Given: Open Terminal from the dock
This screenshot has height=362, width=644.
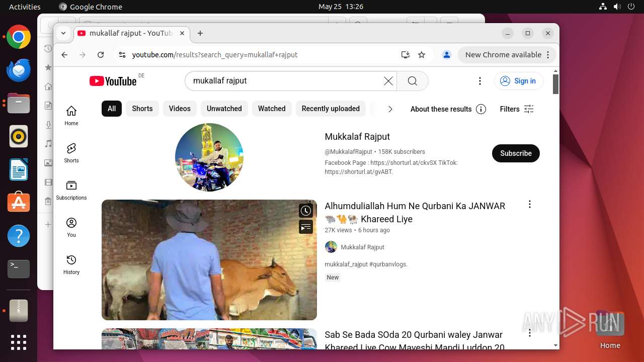Looking at the screenshot, I should (19, 269).
